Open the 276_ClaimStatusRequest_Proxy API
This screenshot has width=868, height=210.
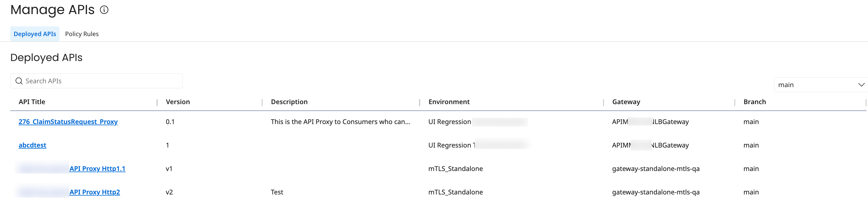68,122
